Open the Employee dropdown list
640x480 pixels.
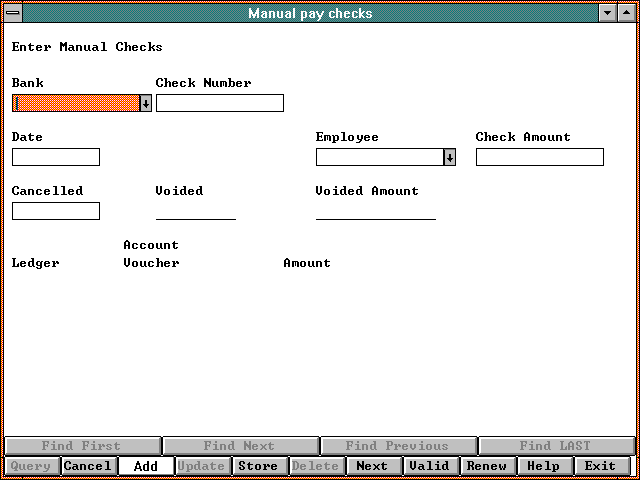click(450, 157)
